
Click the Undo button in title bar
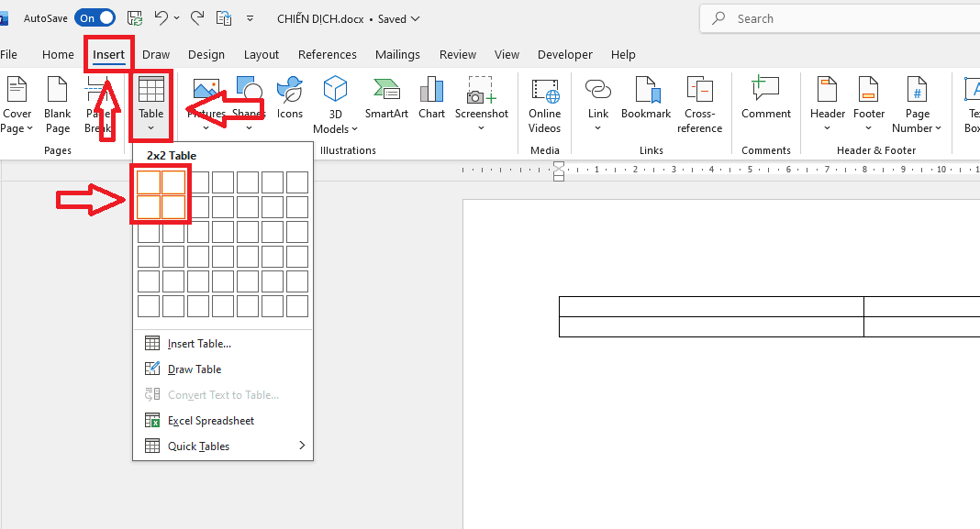[161, 18]
